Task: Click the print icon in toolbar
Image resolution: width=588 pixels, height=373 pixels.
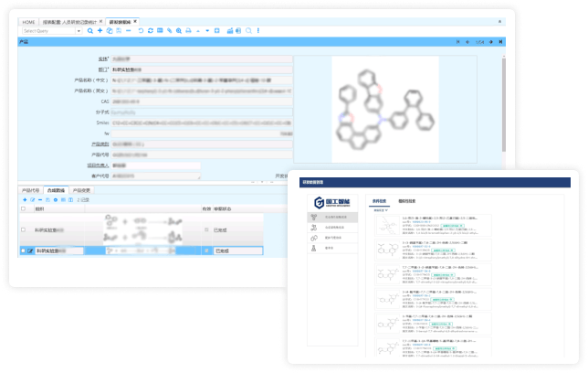Action: point(189,30)
